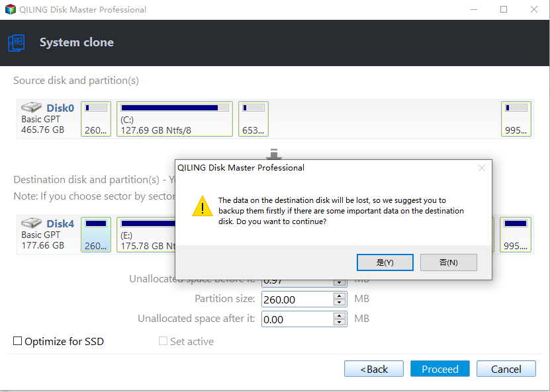The image size is (550, 392).
Task: Click the System clone header icon
Action: (16, 43)
